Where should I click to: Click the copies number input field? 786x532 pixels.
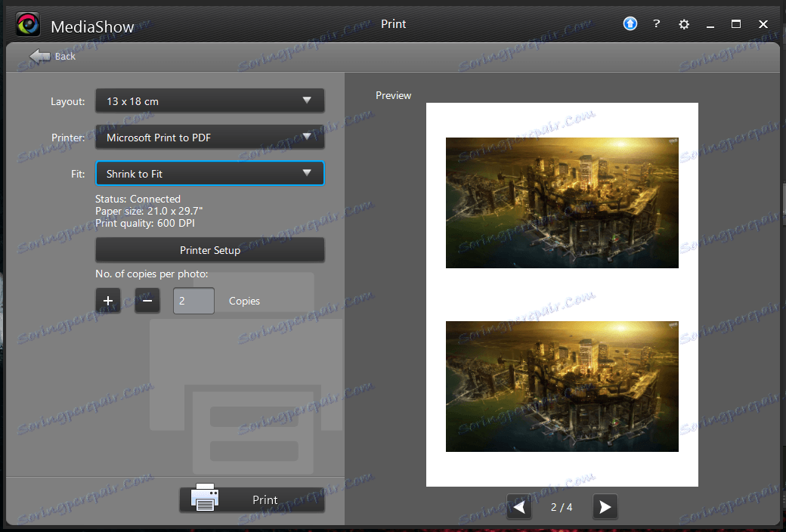pos(193,301)
